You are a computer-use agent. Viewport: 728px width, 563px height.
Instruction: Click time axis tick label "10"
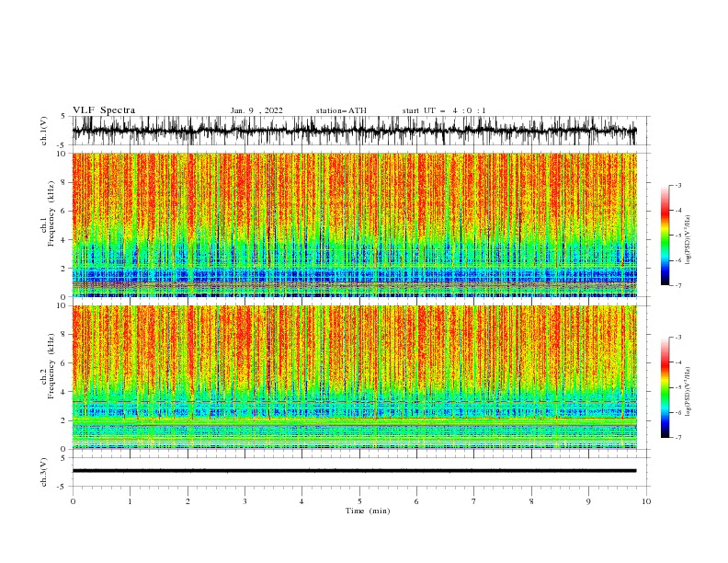pyautogui.click(x=646, y=501)
